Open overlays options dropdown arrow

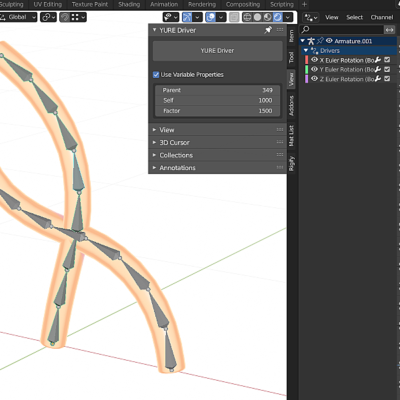pos(221,17)
